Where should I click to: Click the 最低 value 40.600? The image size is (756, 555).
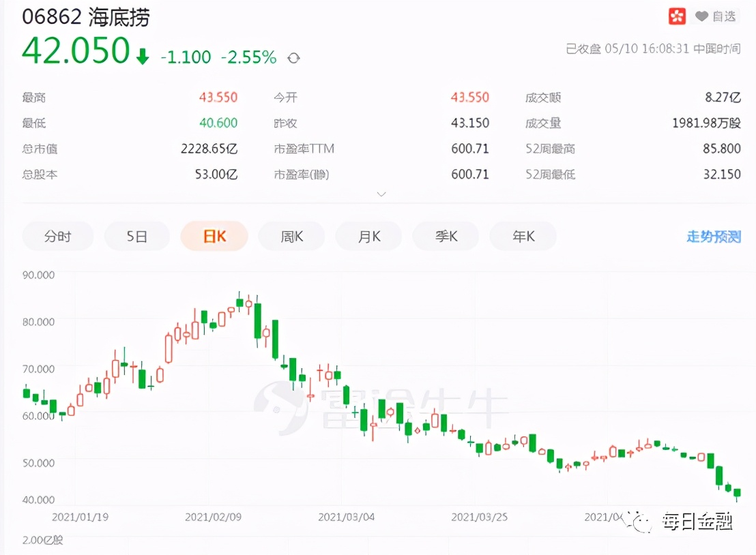218,123
